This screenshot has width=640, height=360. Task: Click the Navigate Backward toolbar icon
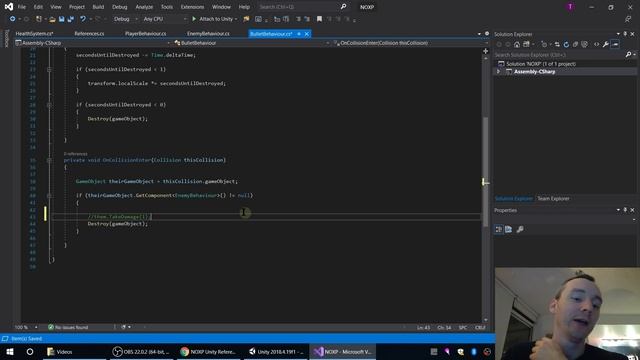click(13, 19)
